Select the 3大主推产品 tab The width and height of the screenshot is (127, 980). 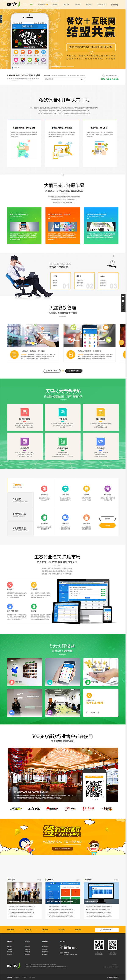tap(19, 514)
